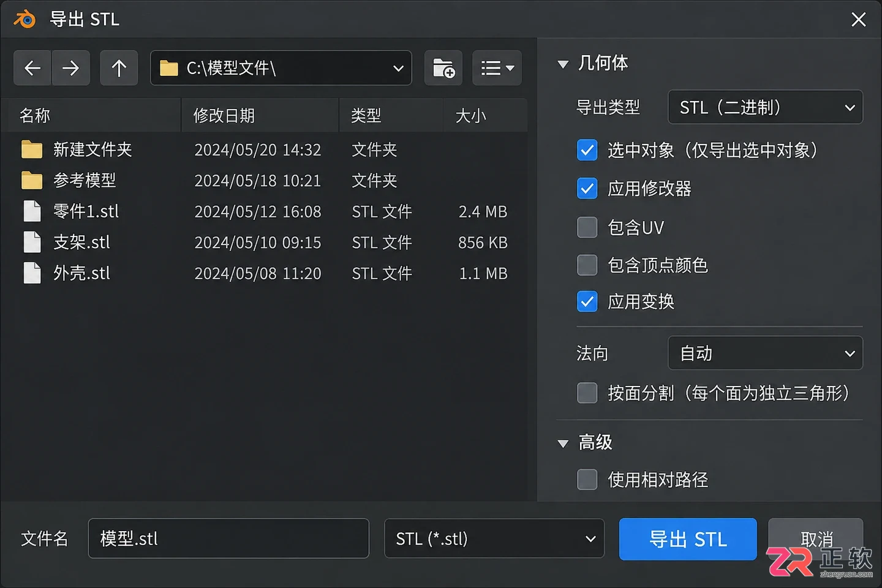
Task: Disable the 选中对象 checkbox
Action: pyautogui.click(x=587, y=150)
